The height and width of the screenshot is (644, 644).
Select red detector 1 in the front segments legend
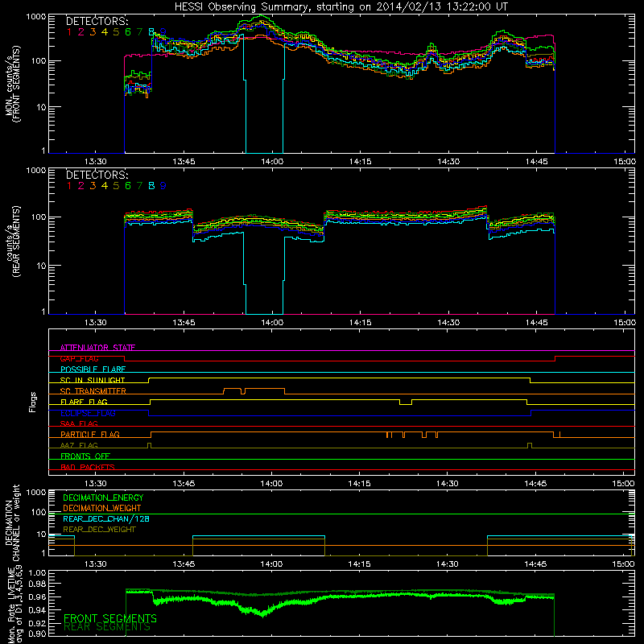[69, 32]
